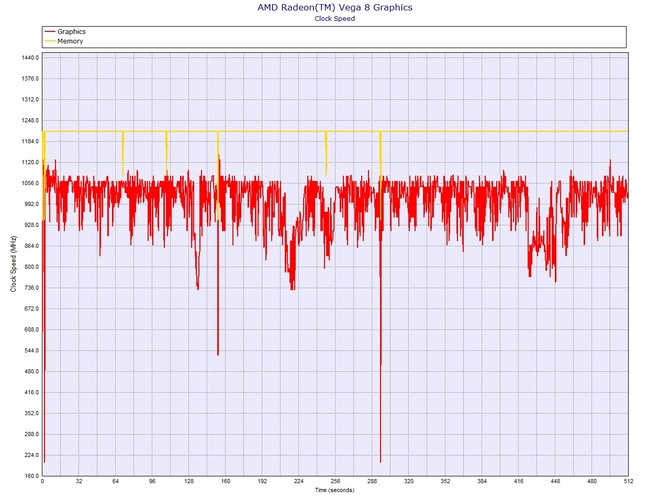Click the y-axis value 928.0
Image resolution: width=670 pixels, height=502 pixels.
pyautogui.click(x=31, y=225)
